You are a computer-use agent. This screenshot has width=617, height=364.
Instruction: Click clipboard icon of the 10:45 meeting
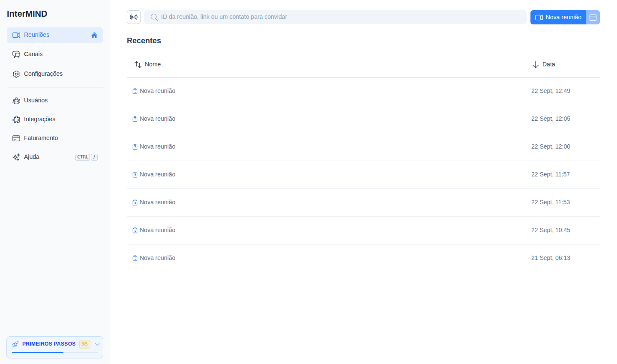pyautogui.click(x=135, y=230)
